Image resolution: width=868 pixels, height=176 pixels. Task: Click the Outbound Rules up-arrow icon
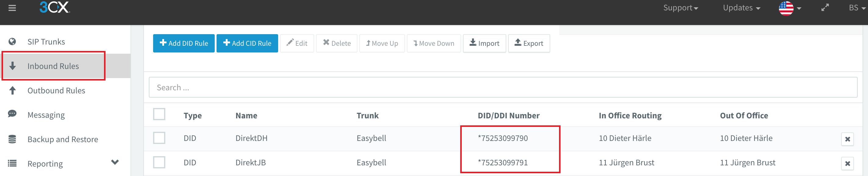13,90
